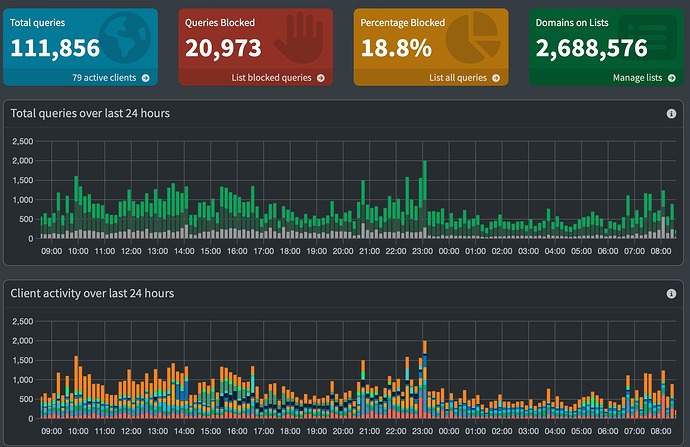Click the hand icon in Queries Blocked card
The height and width of the screenshot is (447, 690).
(x=300, y=38)
